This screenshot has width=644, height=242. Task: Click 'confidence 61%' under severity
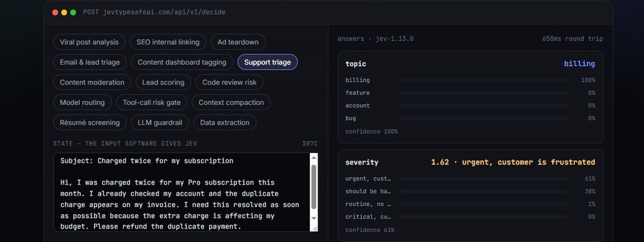point(370,230)
